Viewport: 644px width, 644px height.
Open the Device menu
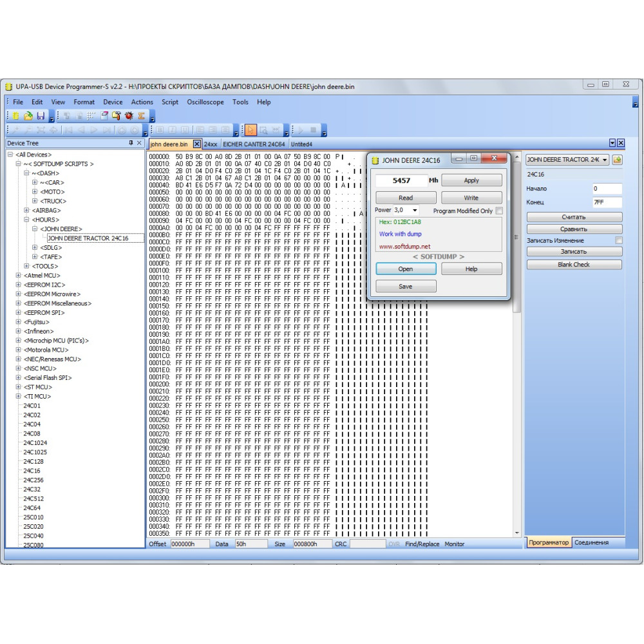pyautogui.click(x=113, y=102)
